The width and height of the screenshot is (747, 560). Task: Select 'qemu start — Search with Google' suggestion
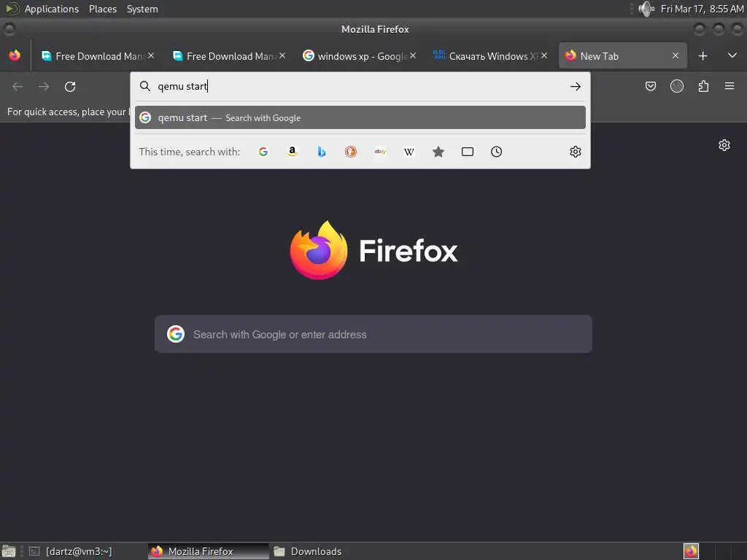pos(360,117)
